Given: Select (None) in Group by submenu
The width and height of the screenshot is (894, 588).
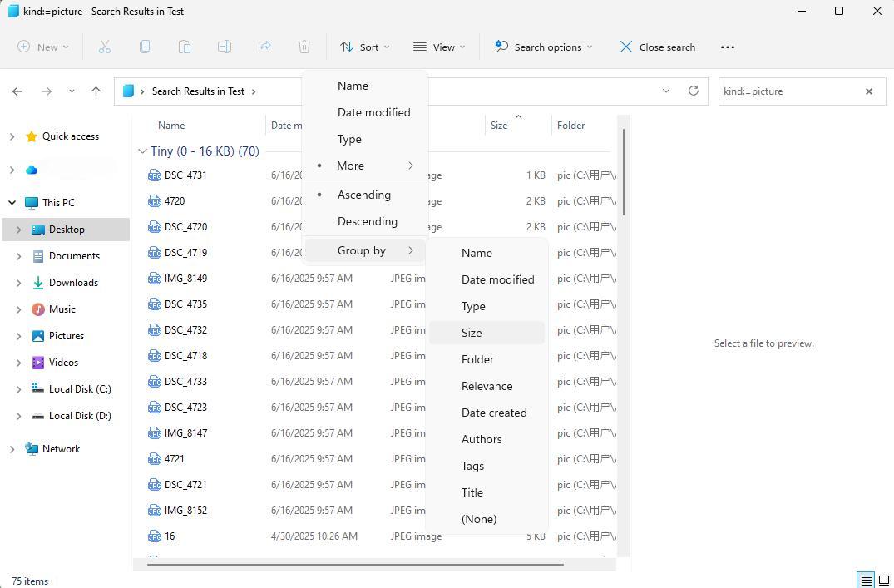Looking at the screenshot, I should [478, 519].
